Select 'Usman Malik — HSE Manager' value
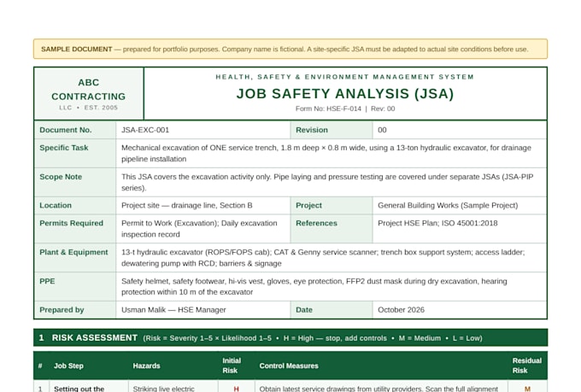The image size is (581, 392). [173, 310]
